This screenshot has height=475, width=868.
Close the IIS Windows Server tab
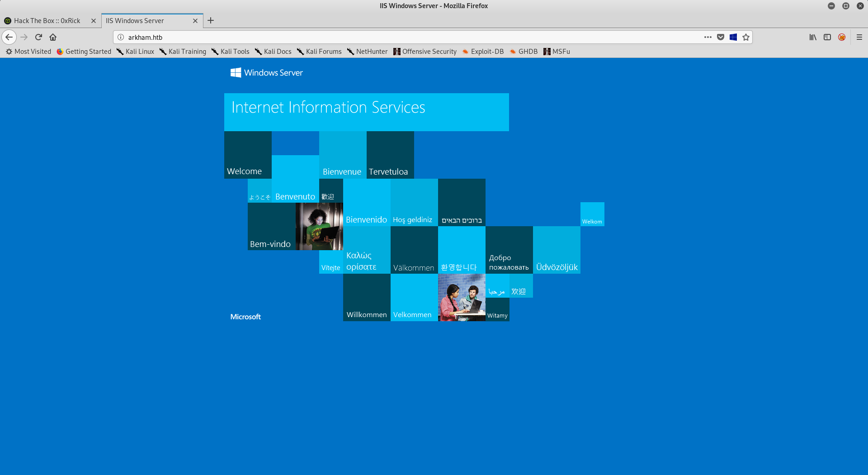(195, 21)
